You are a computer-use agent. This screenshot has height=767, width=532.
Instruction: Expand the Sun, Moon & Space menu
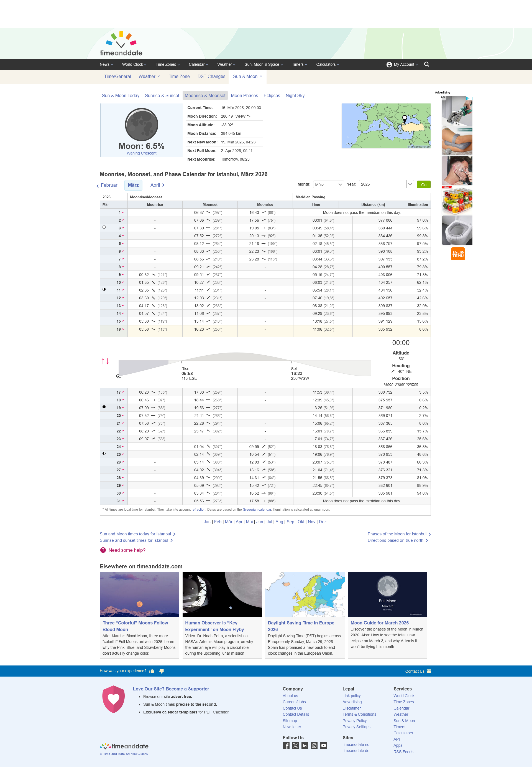263,64
